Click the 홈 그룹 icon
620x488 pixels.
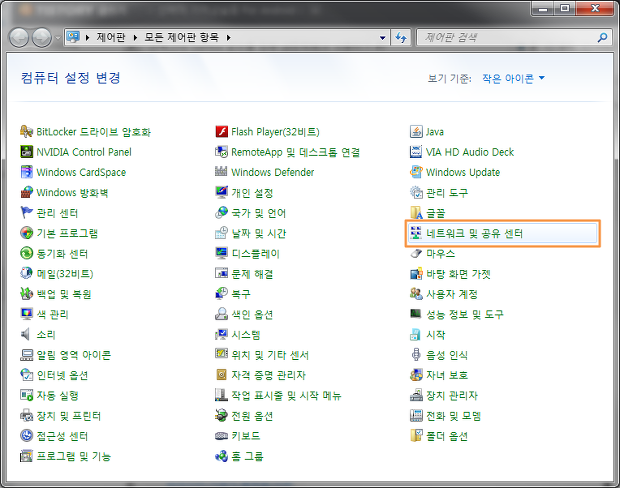tap(221, 456)
